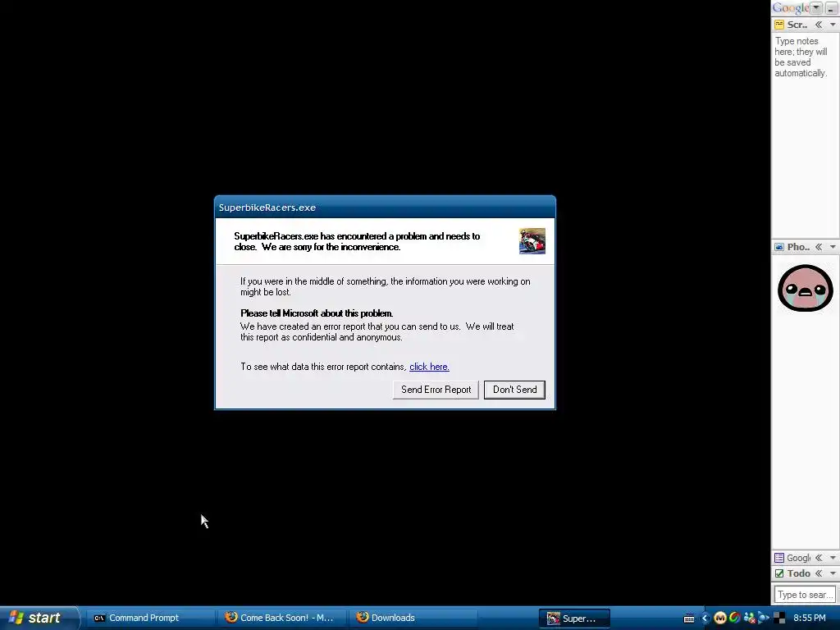Click the Messenger tray icon with red X

coord(749,618)
